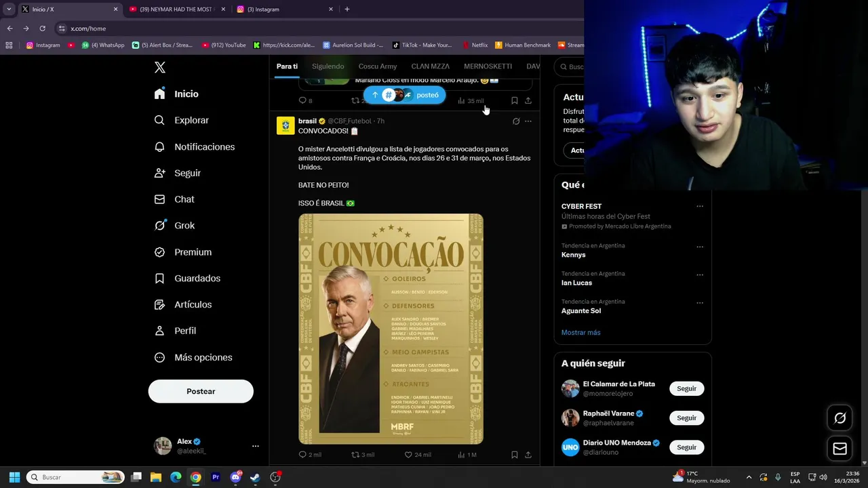The height and width of the screenshot is (488, 868).
Task: Click the Postear button
Action: click(x=201, y=391)
